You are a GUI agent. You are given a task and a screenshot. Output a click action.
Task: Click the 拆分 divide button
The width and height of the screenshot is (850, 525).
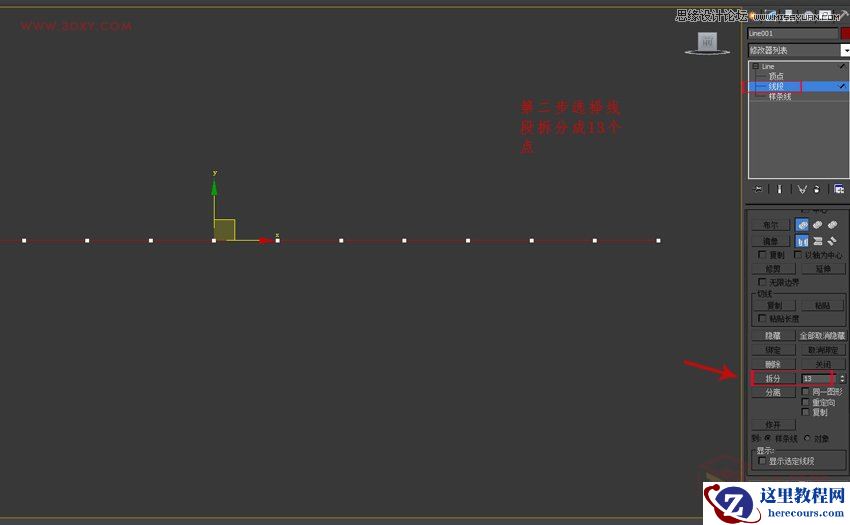tap(773, 378)
